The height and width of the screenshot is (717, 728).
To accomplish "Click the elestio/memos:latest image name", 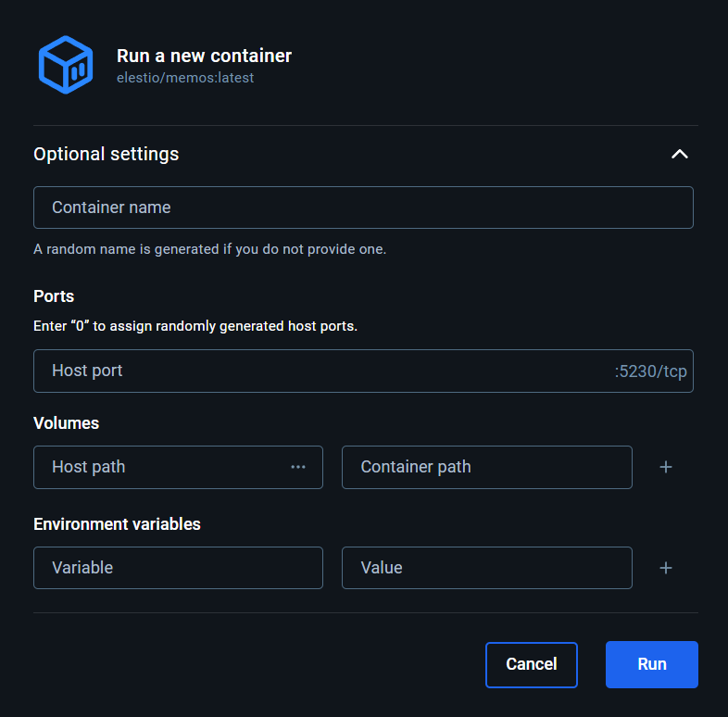I will [x=185, y=78].
